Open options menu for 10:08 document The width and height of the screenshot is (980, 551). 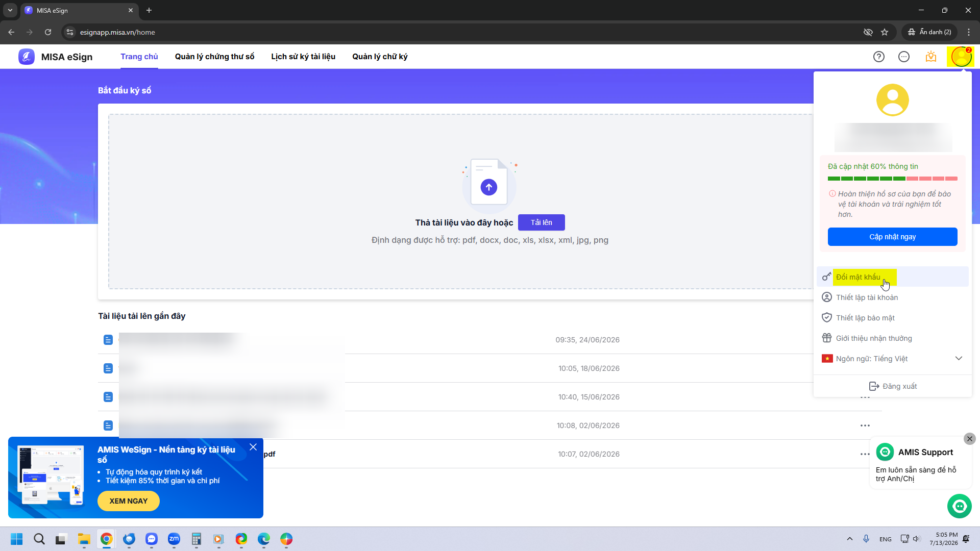[x=865, y=425]
